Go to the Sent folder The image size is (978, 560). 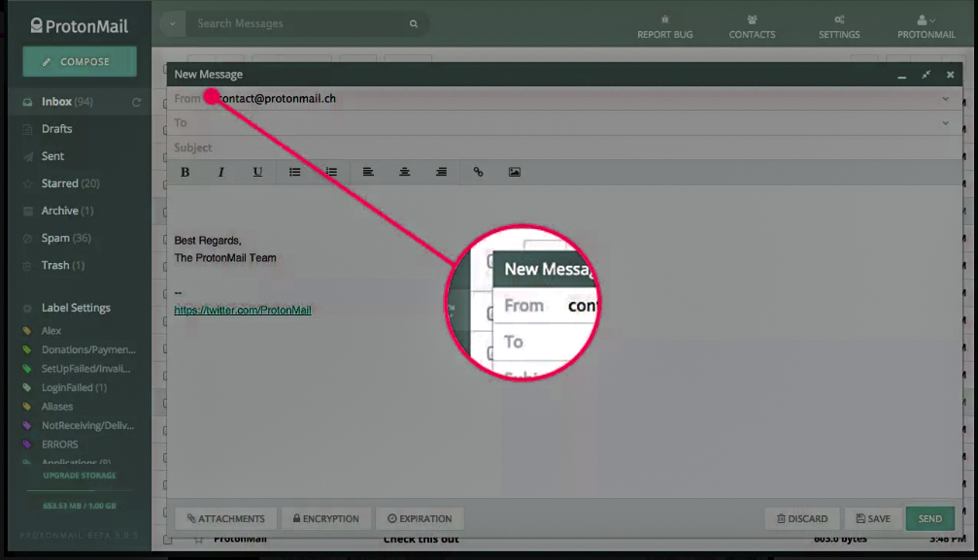[x=52, y=156]
